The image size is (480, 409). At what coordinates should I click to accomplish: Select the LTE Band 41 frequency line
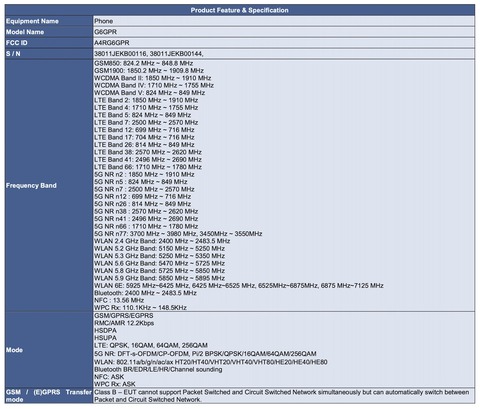[x=148, y=159]
